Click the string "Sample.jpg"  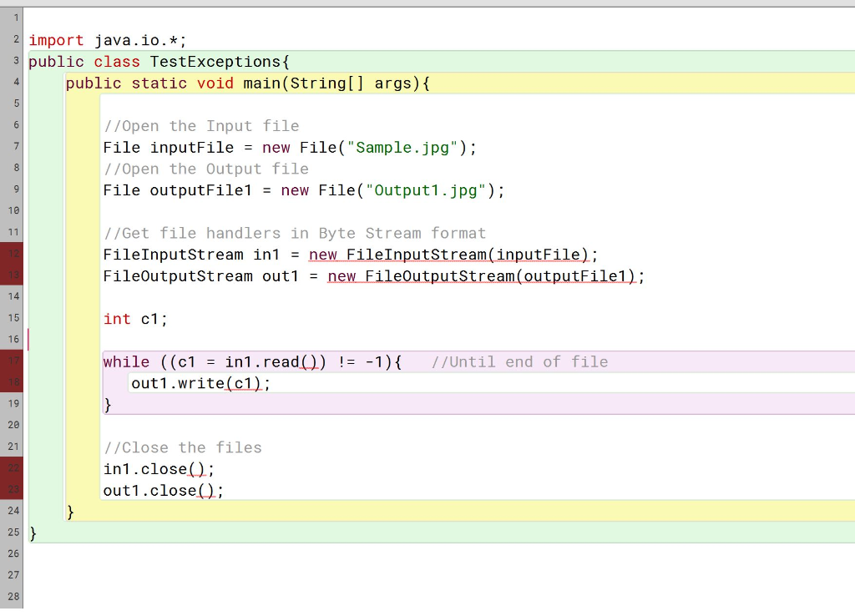coord(403,147)
